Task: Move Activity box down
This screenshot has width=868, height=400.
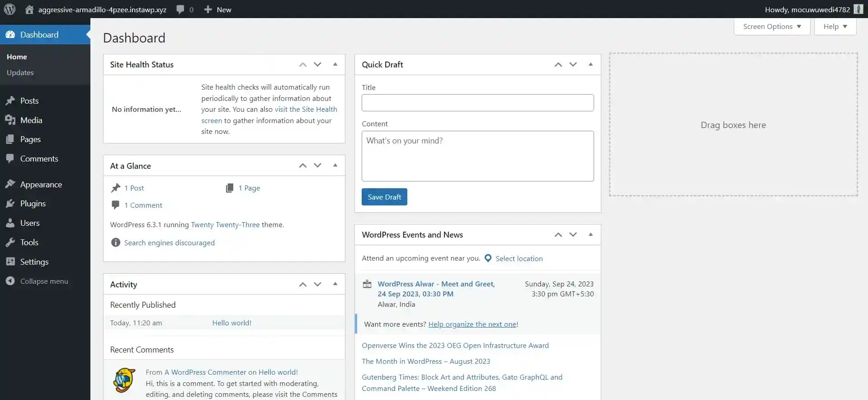Action: pyautogui.click(x=317, y=284)
